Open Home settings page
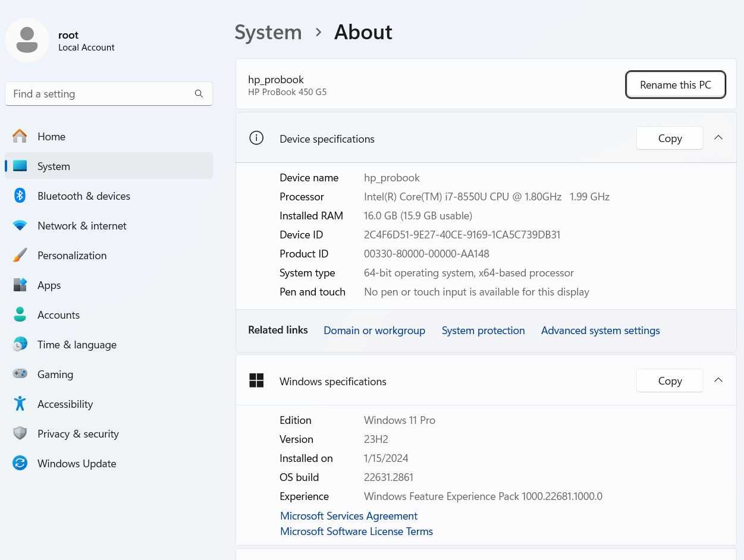744x560 pixels. (x=109, y=136)
